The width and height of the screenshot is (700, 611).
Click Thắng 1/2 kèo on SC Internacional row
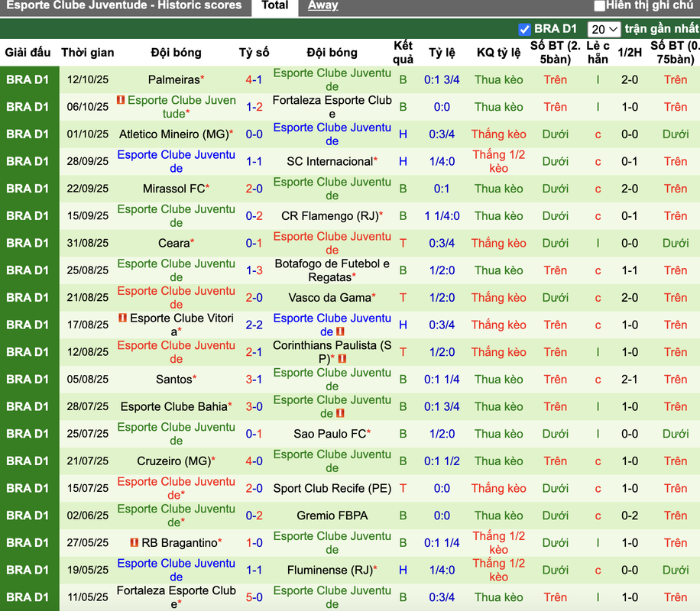498,162
